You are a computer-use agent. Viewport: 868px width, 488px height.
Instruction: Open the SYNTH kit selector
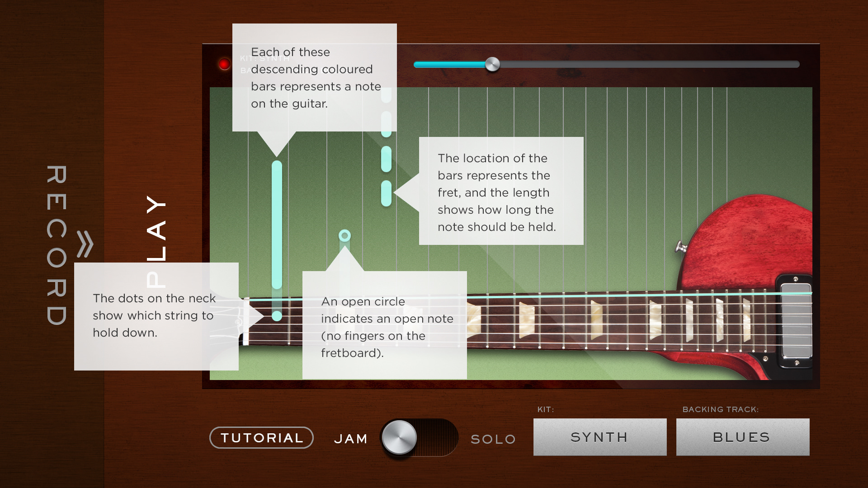(600, 437)
